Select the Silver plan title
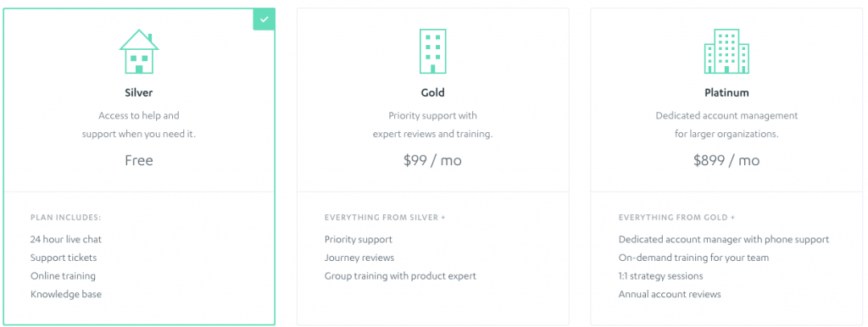Image resolution: width=868 pixels, height=327 pixels. coord(139,92)
